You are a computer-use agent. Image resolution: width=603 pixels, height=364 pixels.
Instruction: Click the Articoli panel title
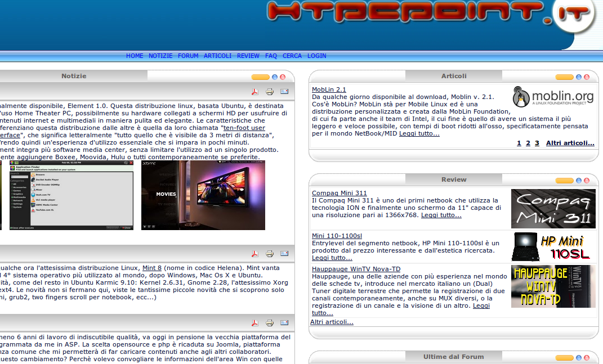pos(454,76)
